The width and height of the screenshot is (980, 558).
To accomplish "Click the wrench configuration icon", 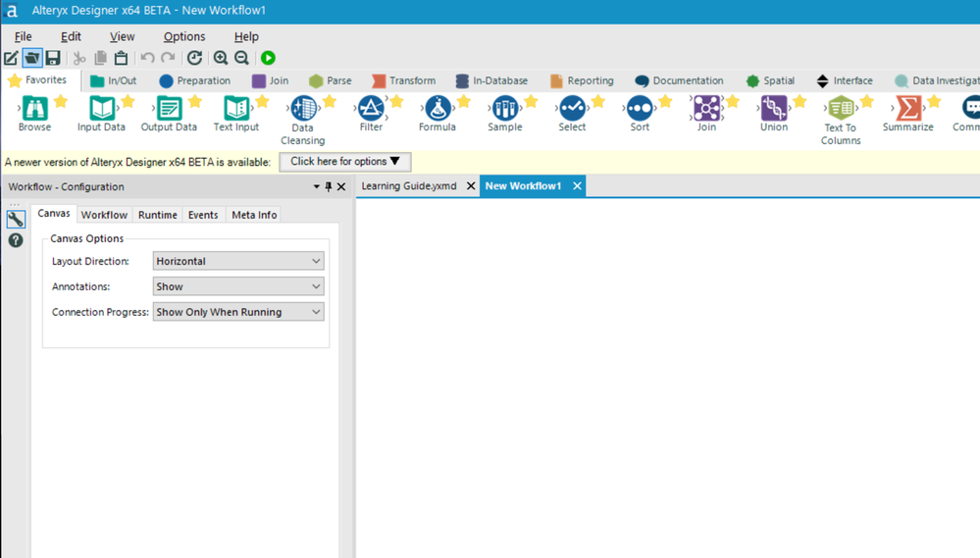I will coord(16,220).
